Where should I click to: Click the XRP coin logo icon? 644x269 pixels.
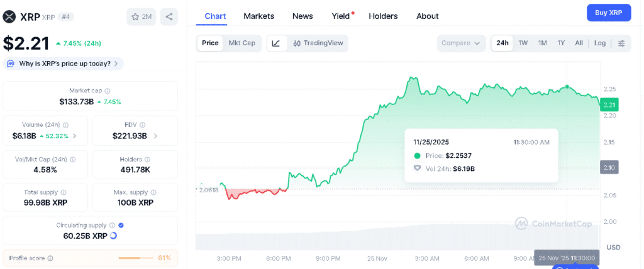(9, 17)
